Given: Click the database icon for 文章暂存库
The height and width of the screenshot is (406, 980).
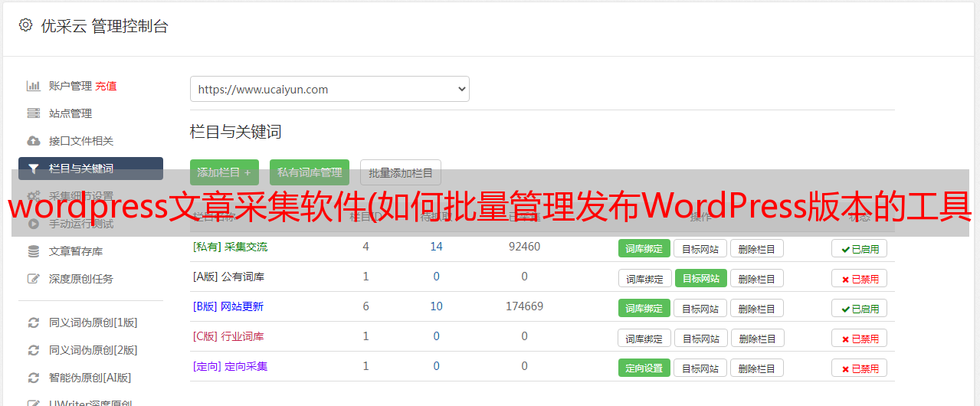Looking at the screenshot, I should pos(33,251).
